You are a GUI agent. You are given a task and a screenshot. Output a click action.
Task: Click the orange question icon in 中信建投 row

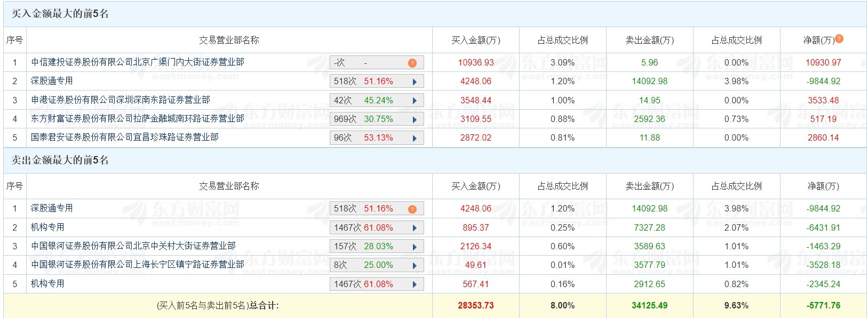[x=412, y=63]
